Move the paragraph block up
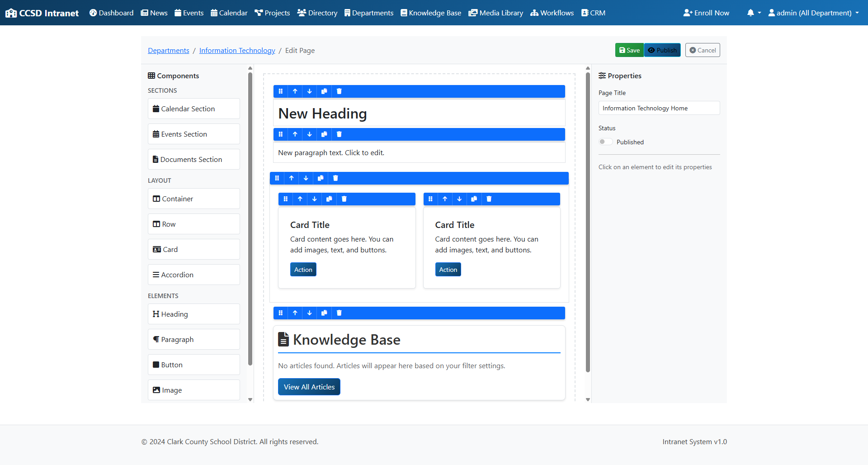The image size is (868, 465). click(x=295, y=134)
